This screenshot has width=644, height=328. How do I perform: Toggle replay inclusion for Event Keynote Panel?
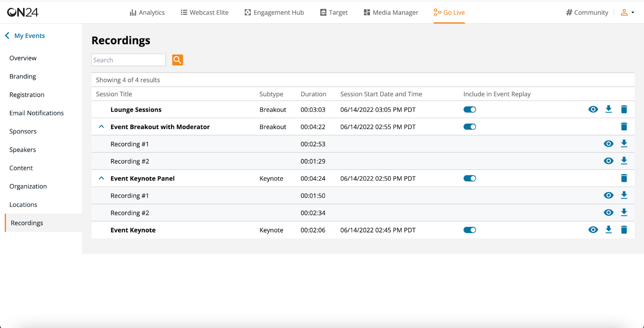(x=470, y=178)
